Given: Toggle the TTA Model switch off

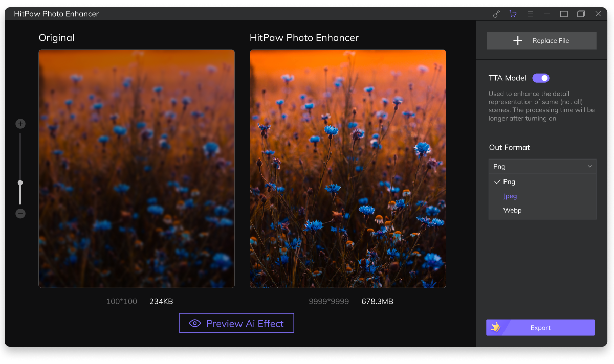Looking at the screenshot, I should click(541, 78).
